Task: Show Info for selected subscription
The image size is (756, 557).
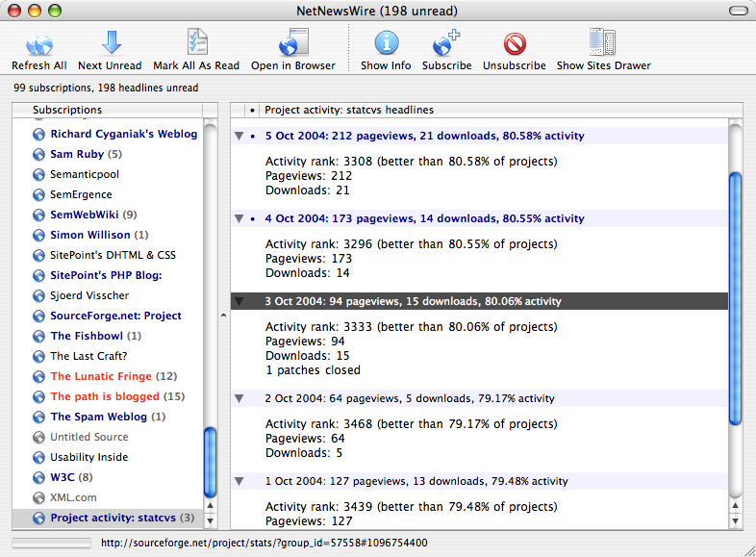Action: (x=386, y=44)
